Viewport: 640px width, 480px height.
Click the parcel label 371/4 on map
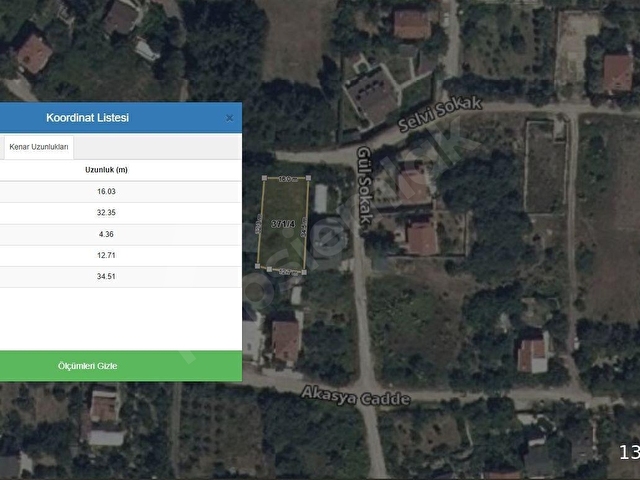[283, 224]
